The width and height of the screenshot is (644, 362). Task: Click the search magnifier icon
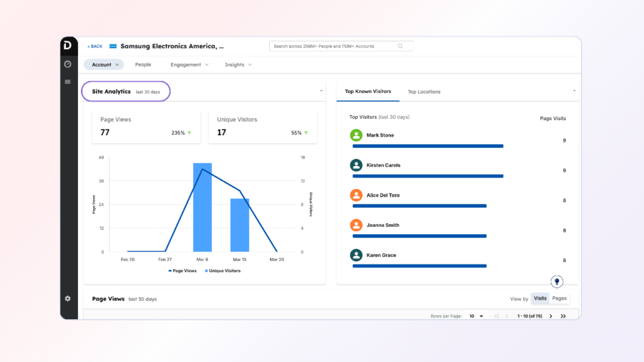click(401, 46)
